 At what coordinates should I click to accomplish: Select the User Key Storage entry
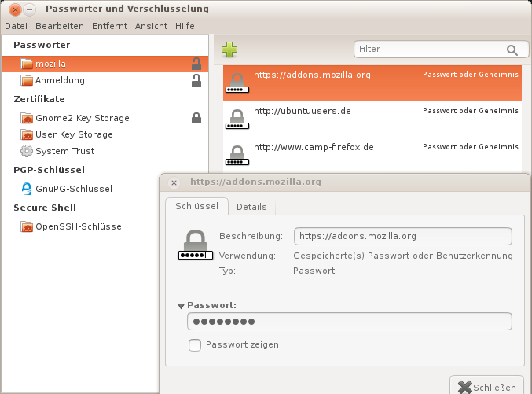(x=74, y=134)
